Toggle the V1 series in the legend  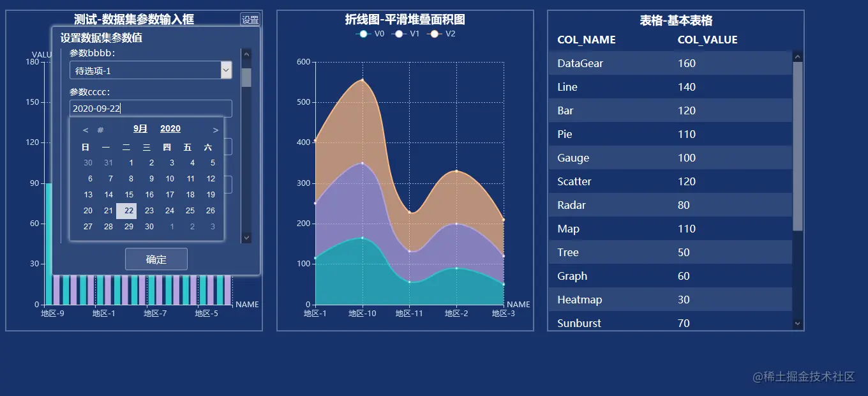(407, 34)
